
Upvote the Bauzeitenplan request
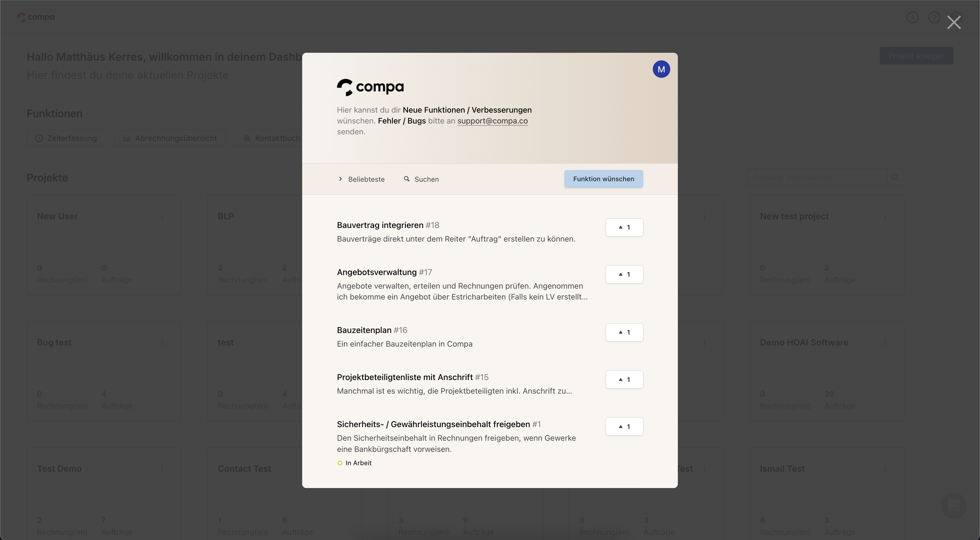(624, 332)
